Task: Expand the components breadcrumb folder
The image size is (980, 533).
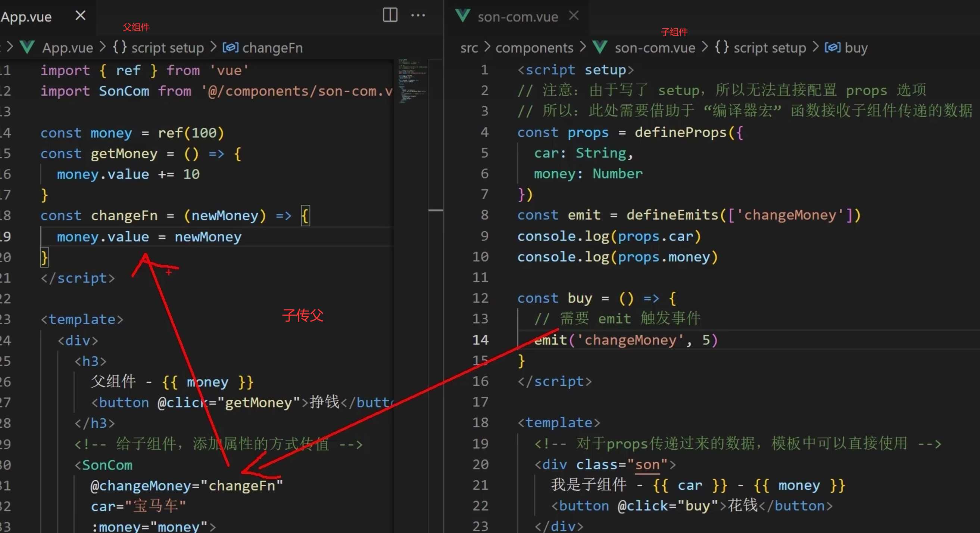Action: coord(534,48)
